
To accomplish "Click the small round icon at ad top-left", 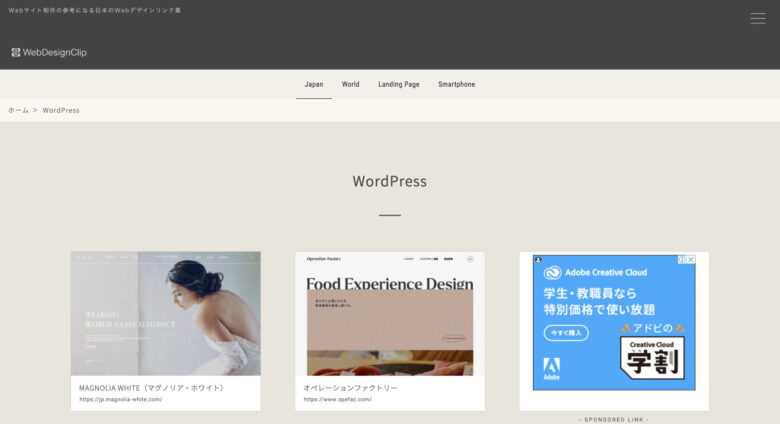I will 538,260.
